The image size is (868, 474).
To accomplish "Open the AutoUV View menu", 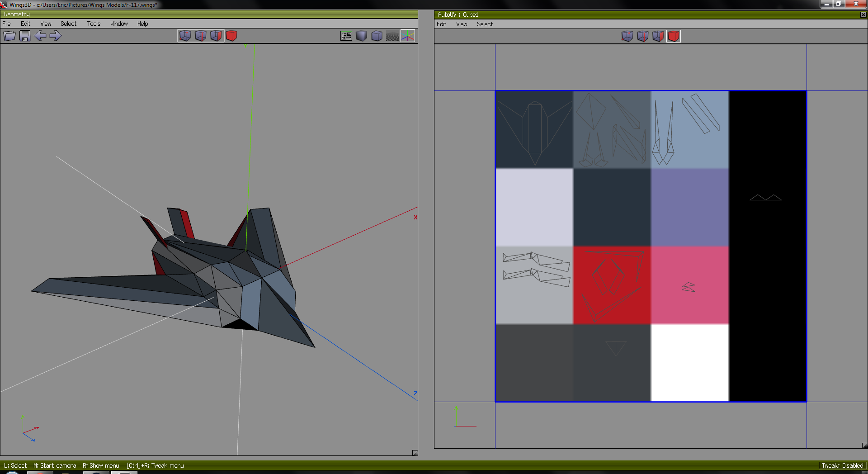I will coord(462,24).
